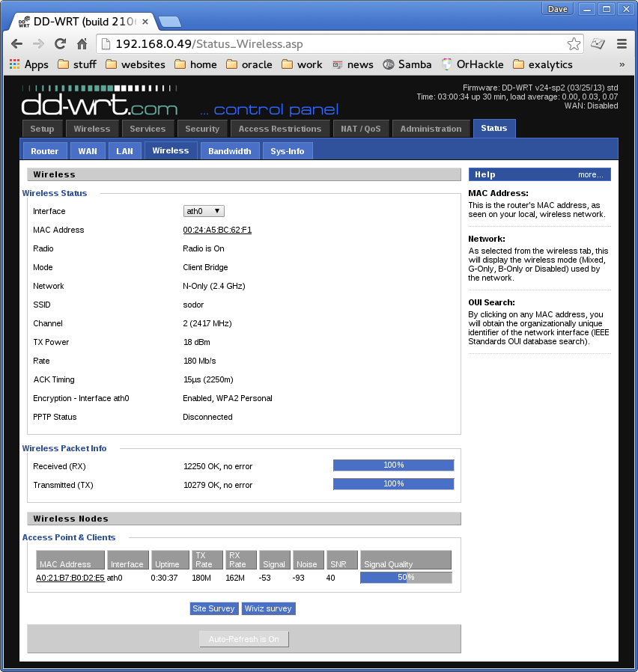The height and width of the screenshot is (672, 638).
Task: Click the Enabled, WPA2 Personal encryption value
Action: 228,398
